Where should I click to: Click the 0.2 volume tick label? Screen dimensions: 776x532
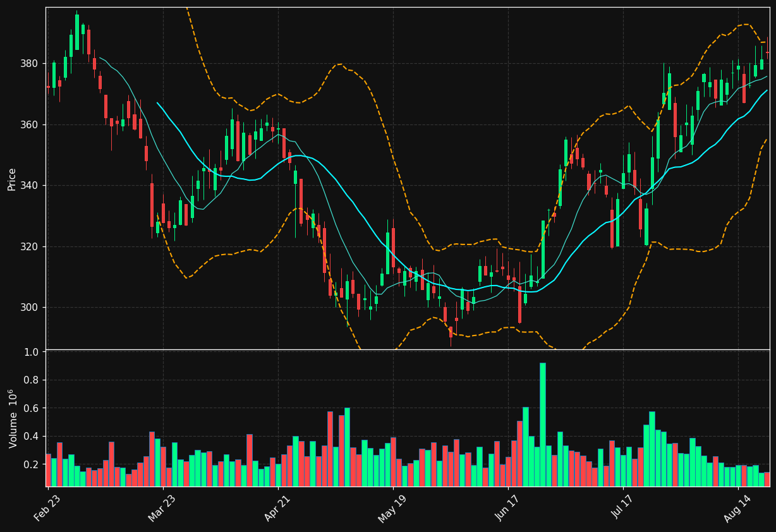[32, 464]
